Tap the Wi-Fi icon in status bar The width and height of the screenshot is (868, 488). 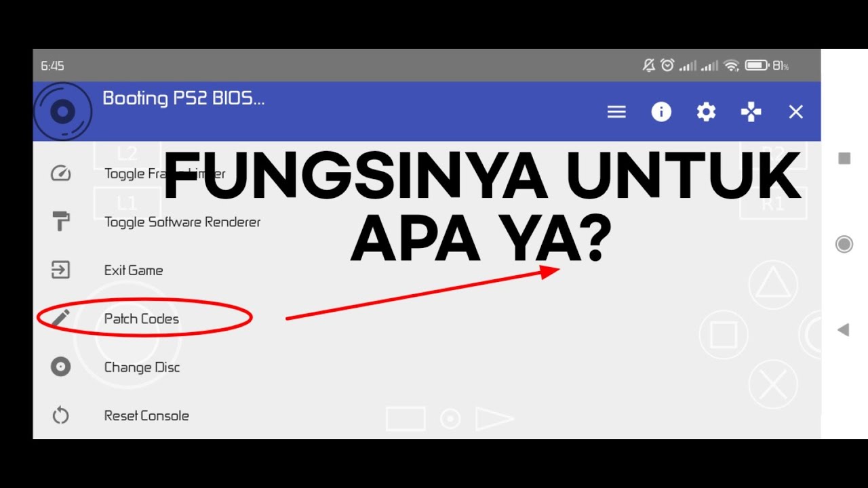click(x=731, y=66)
